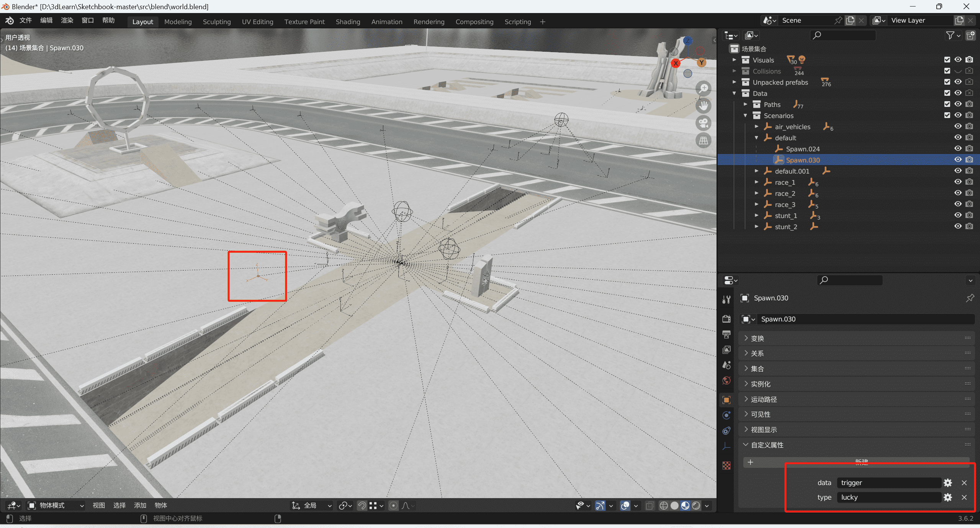Uncheck the Collisions collection checkbox
Image resolution: width=980 pixels, height=528 pixels.
click(947, 71)
